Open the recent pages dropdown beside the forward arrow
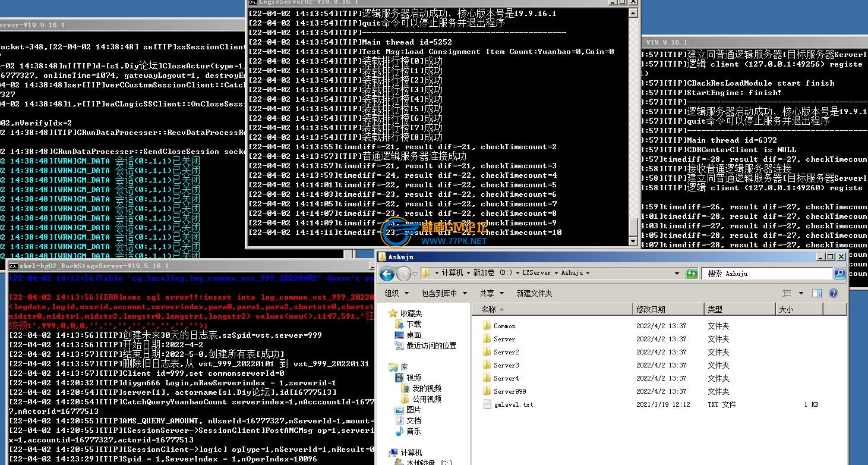The width and height of the screenshot is (868, 465). click(x=415, y=274)
